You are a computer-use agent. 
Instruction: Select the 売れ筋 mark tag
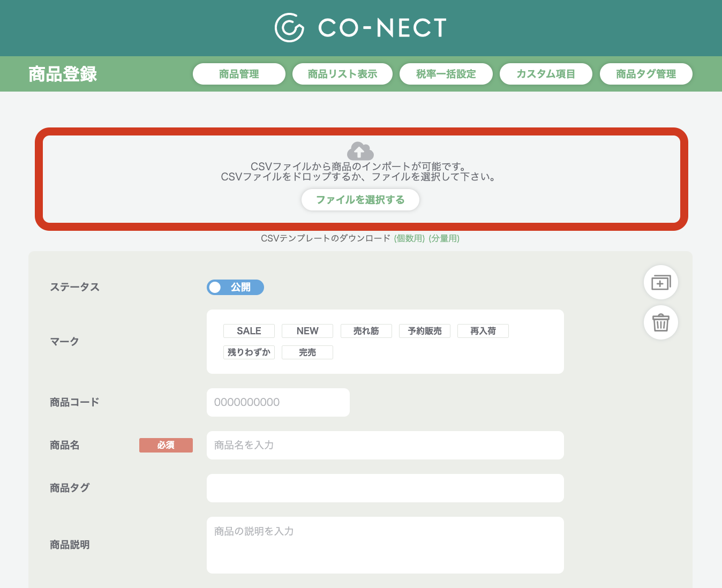(x=366, y=331)
